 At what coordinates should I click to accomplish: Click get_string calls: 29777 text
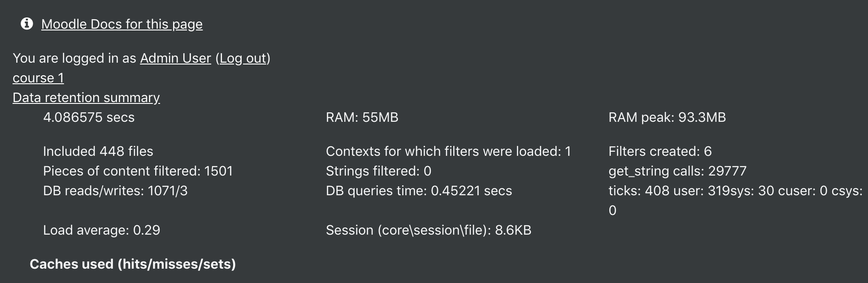pyautogui.click(x=677, y=171)
